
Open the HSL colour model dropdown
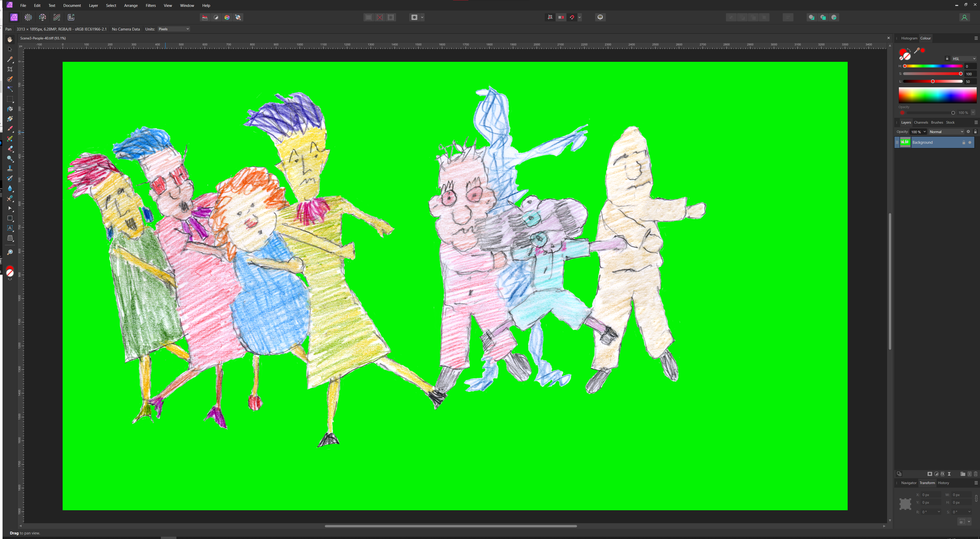coord(964,59)
